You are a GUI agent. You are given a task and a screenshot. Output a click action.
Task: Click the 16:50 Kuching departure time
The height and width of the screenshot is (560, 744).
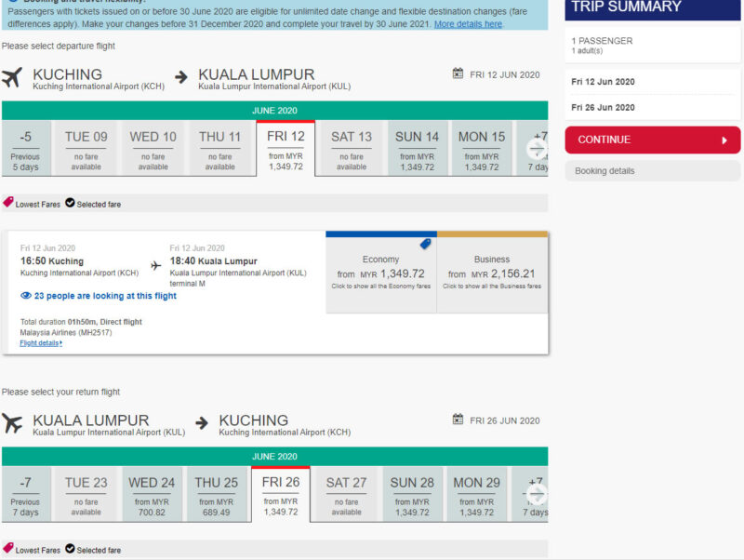pos(52,261)
